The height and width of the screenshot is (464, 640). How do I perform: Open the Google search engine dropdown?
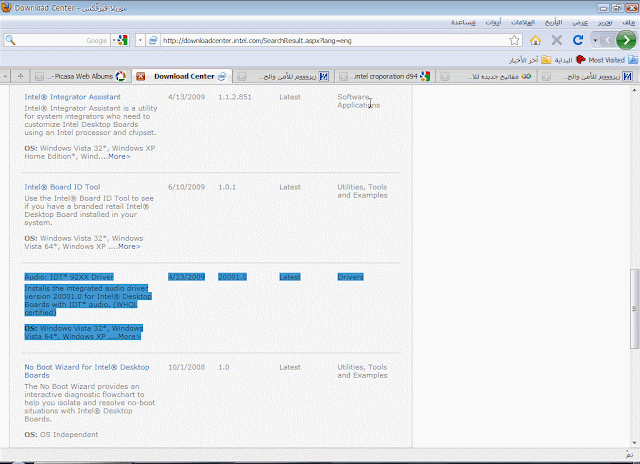click(x=114, y=40)
